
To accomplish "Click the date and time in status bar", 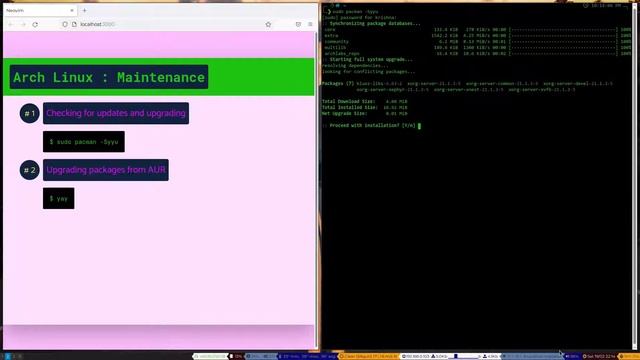I will pyautogui.click(x=599, y=356).
